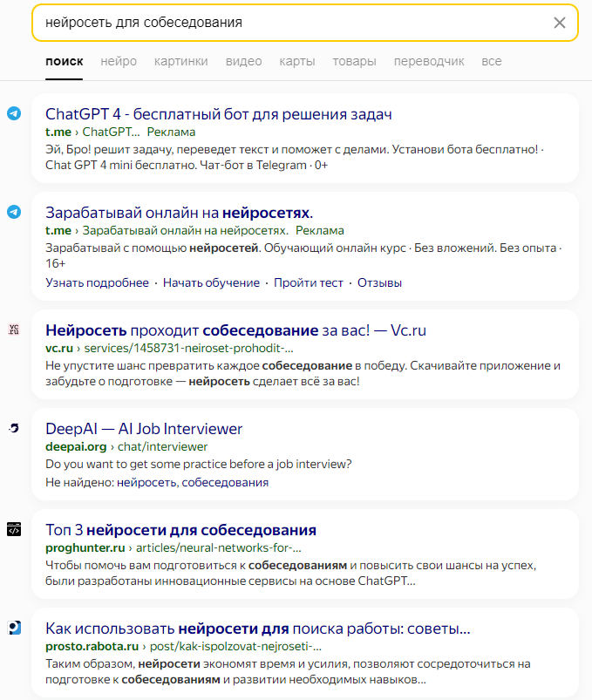
Task: Click the vc.ru favicon
Action: click(14, 330)
